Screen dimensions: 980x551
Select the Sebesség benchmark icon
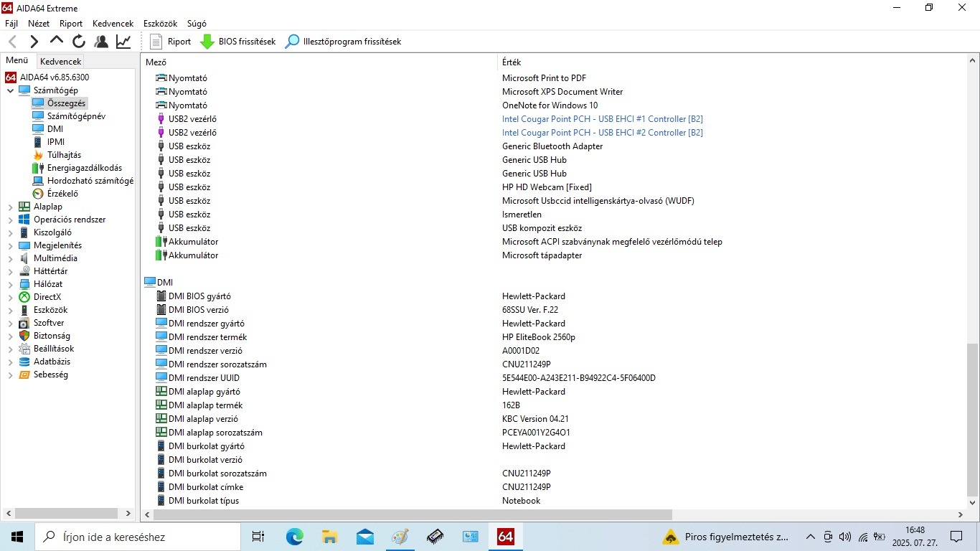tap(24, 375)
